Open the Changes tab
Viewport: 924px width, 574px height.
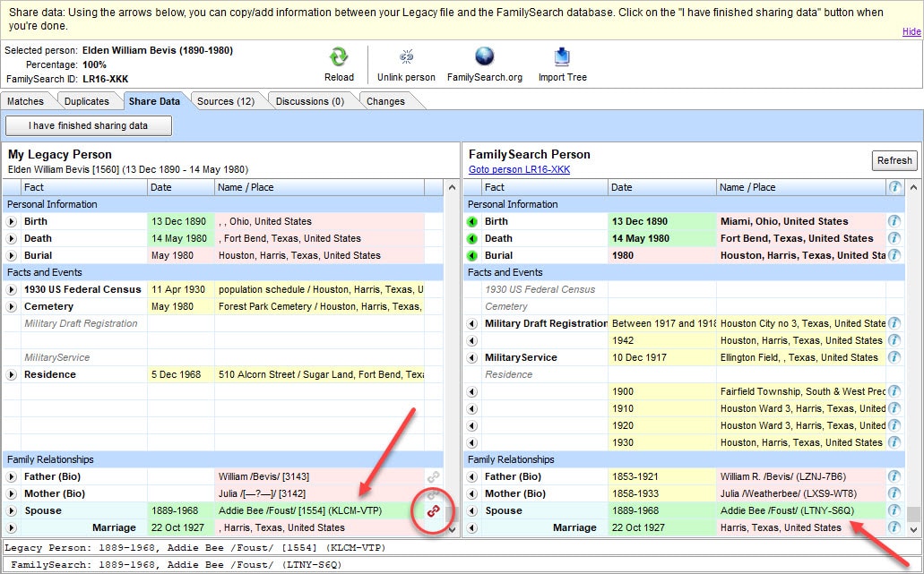pos(385,101)
